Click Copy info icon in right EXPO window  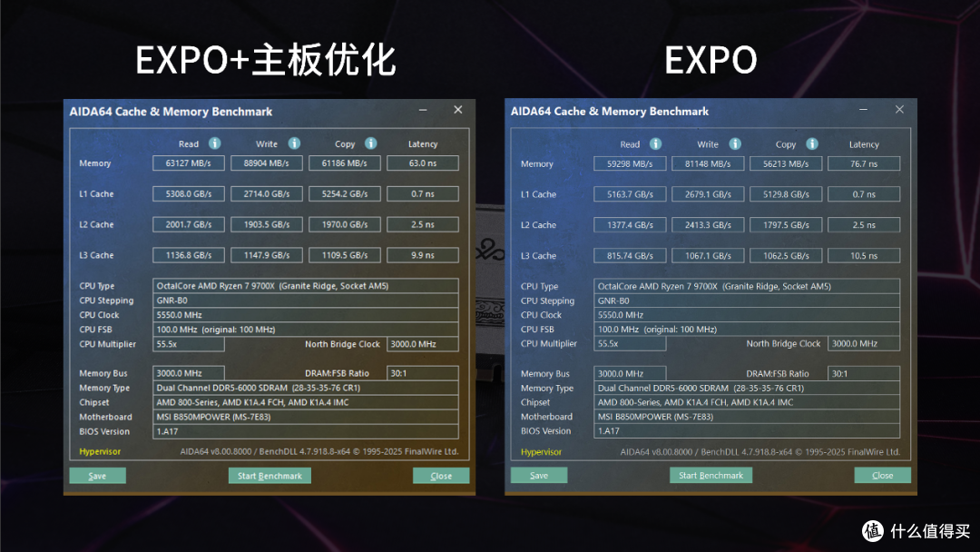click(812, 143)
